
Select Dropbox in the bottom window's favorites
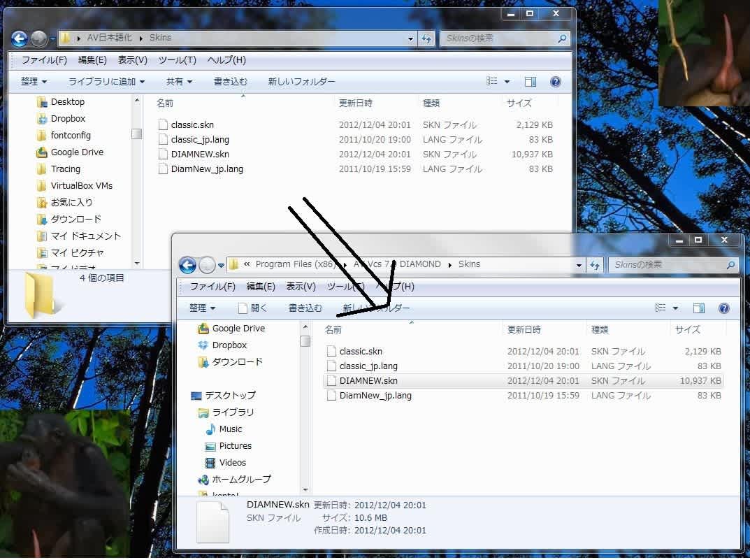(229, 345)
